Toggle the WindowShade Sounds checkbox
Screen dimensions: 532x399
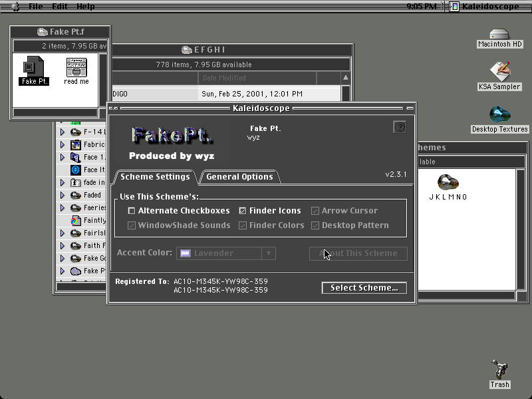pos(131,225)
